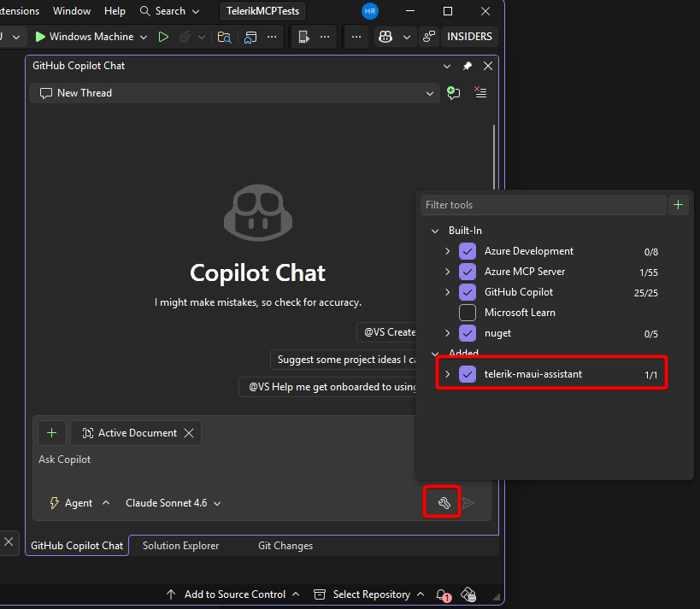Start without debugging outline play icon
Image resolution: width=700 pixels, height=609 pixels.
click(163, 37)
